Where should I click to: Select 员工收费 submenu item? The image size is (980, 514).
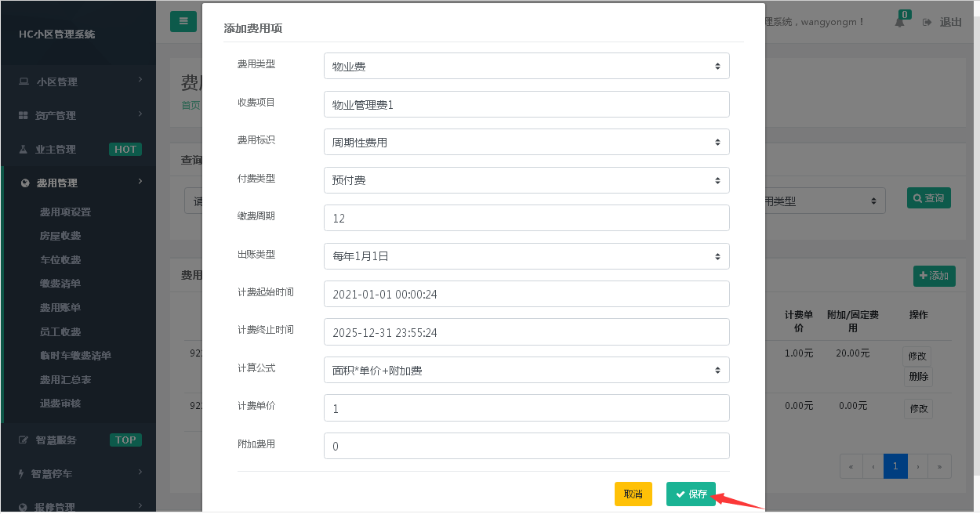[x=60, y=331]
